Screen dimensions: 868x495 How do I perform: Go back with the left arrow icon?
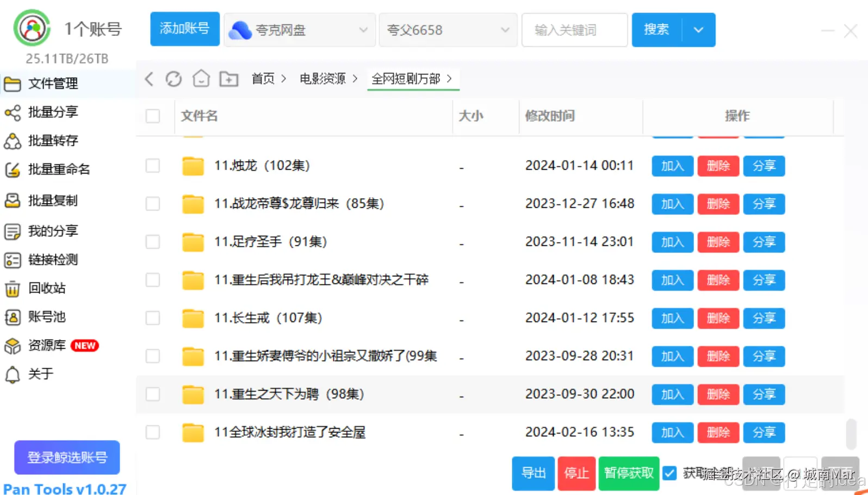pos(149,79)
